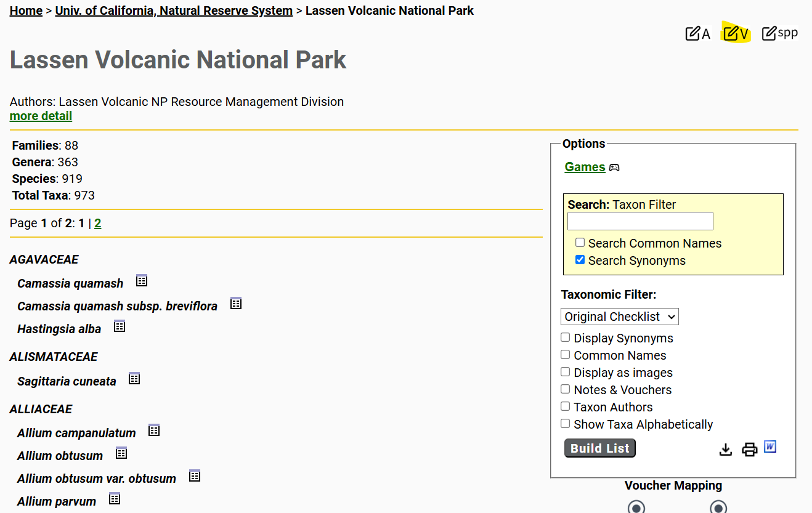Open the Allium obtusum var. obtusum link
Image resolution: width=812 pixels, height=513 pixels.
[x=97, y=479]
